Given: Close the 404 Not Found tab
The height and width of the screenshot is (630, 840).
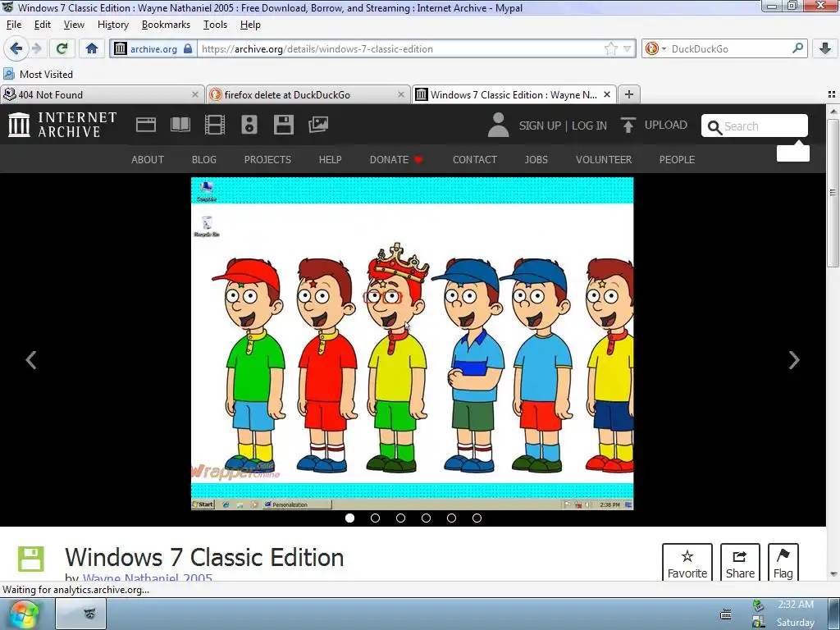Looking at the screenshot, I should click(x=195, y=94).
